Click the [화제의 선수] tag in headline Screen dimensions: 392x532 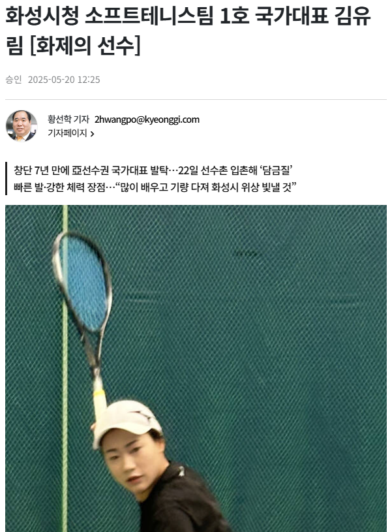(85, 46)
